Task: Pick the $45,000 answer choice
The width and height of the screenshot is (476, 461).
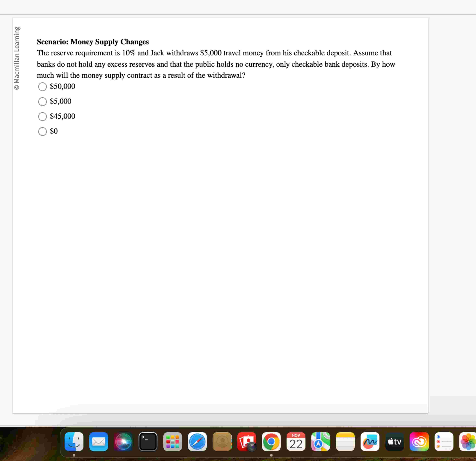Action: (43, 116)
